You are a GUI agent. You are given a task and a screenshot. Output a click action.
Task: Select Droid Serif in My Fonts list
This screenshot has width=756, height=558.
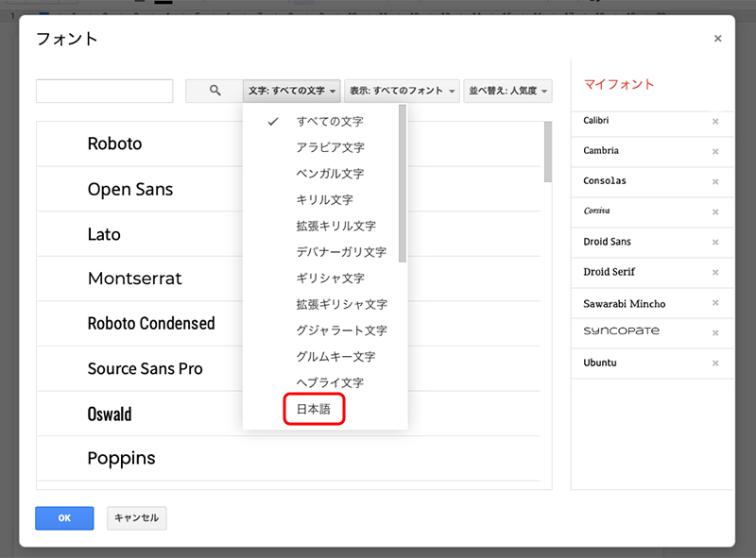(x=609, y=272)
